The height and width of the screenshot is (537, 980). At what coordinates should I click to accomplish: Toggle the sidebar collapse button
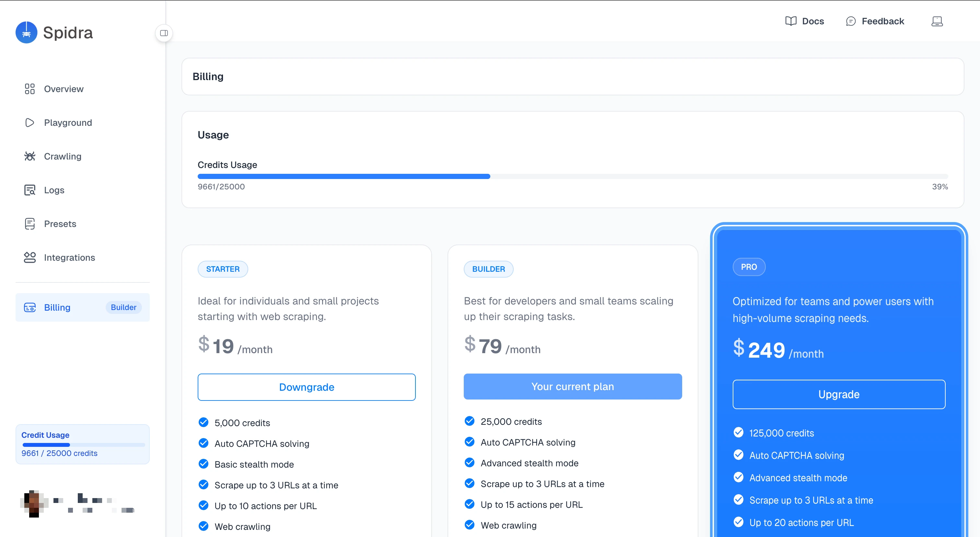point(164,33)
